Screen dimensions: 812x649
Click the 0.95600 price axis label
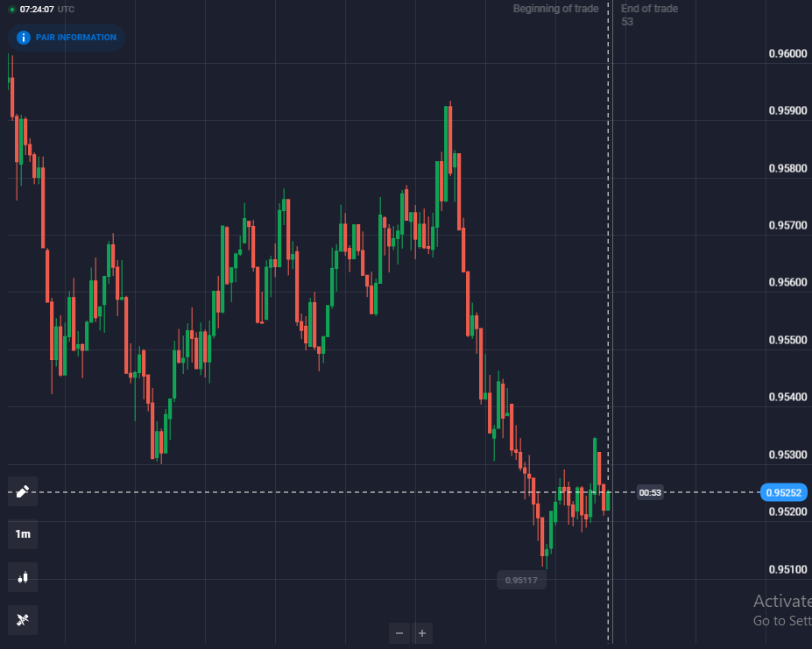point(787,282)
